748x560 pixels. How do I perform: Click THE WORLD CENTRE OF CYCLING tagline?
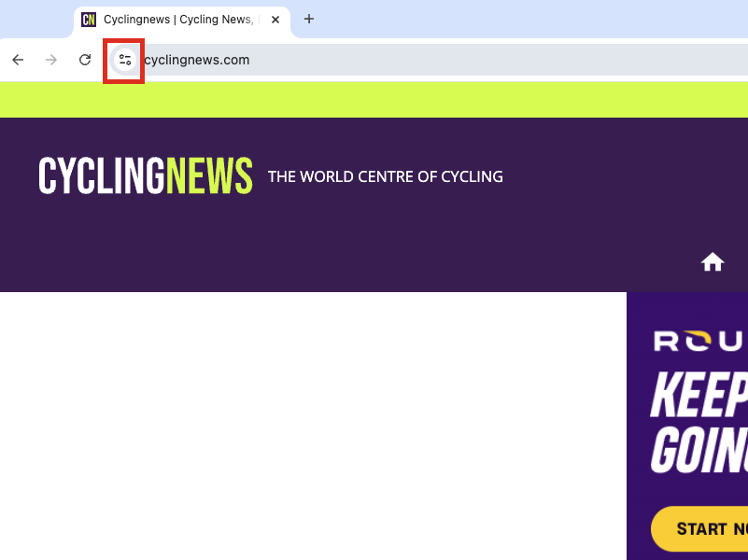385,176
